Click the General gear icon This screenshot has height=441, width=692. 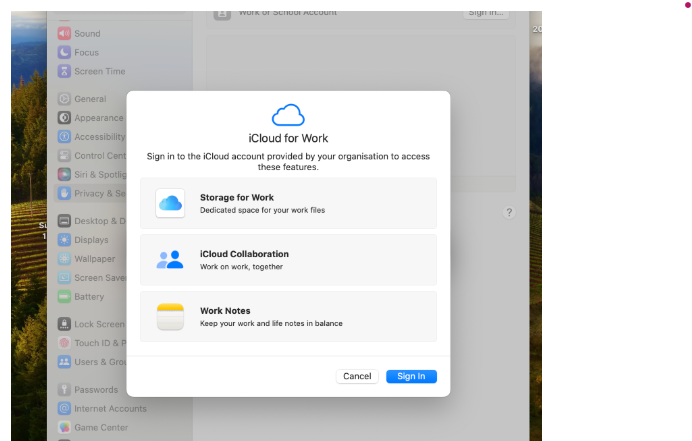click(64, 99)
